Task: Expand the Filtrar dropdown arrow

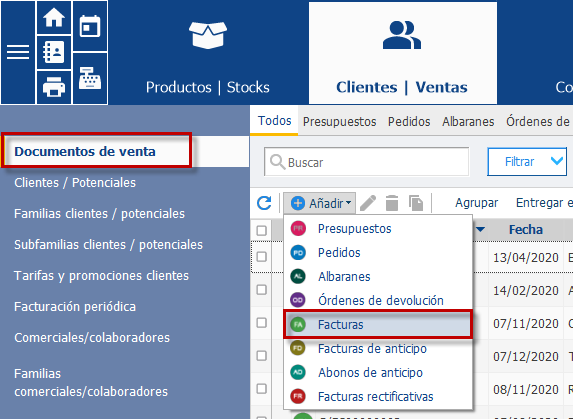Action: tap(557, 161)
